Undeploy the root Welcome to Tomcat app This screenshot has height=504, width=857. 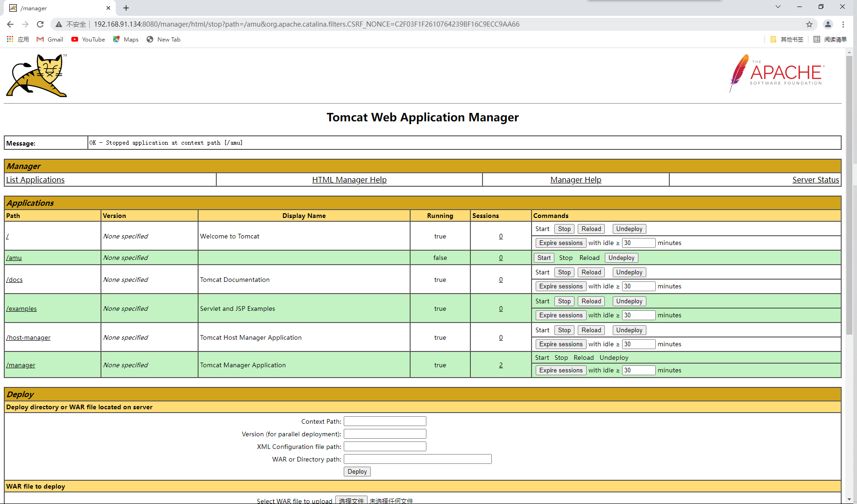point(629,229)
